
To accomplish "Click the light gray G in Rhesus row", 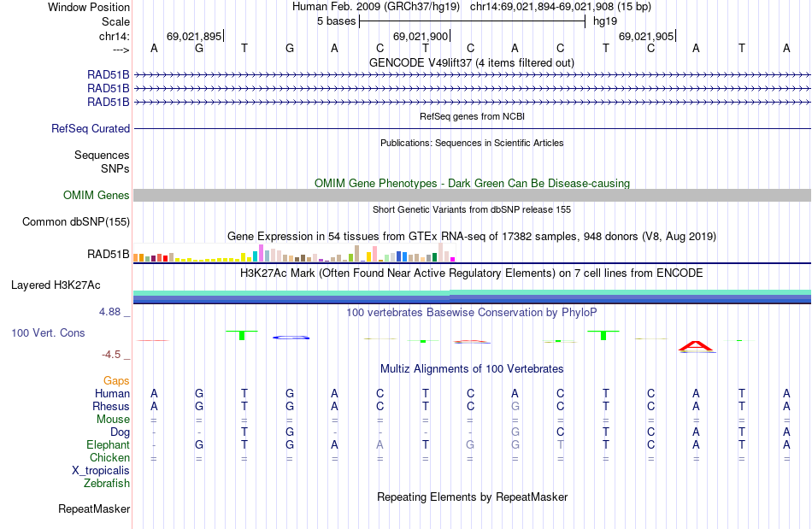I will pyautogui.click(x=515, y=406).
